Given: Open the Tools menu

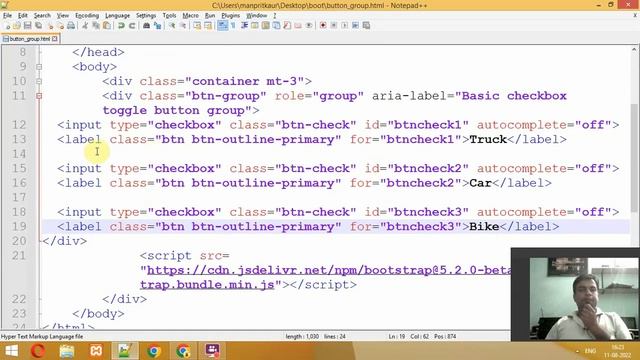Looking at the screenshot, I should click(x=169, y=16).
